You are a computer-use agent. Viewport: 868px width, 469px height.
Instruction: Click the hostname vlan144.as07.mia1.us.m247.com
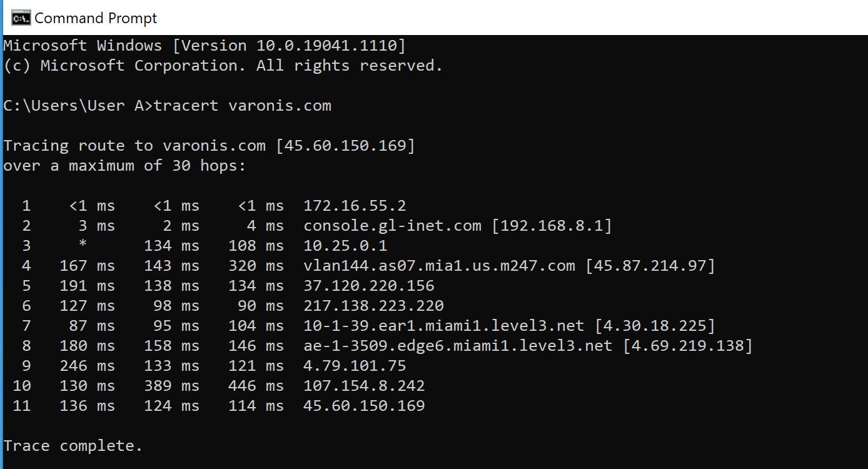[x=438, y=265]
